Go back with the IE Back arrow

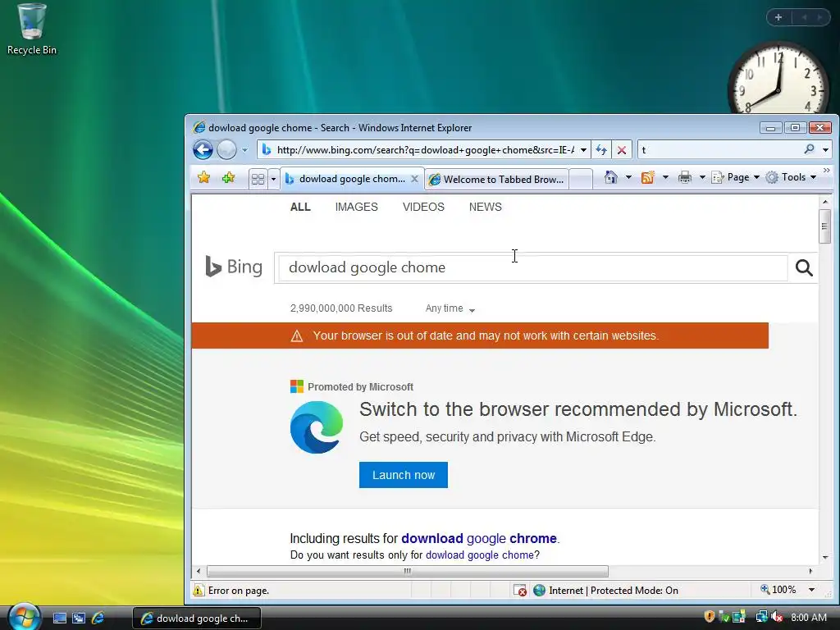click(x=203, y=150)
